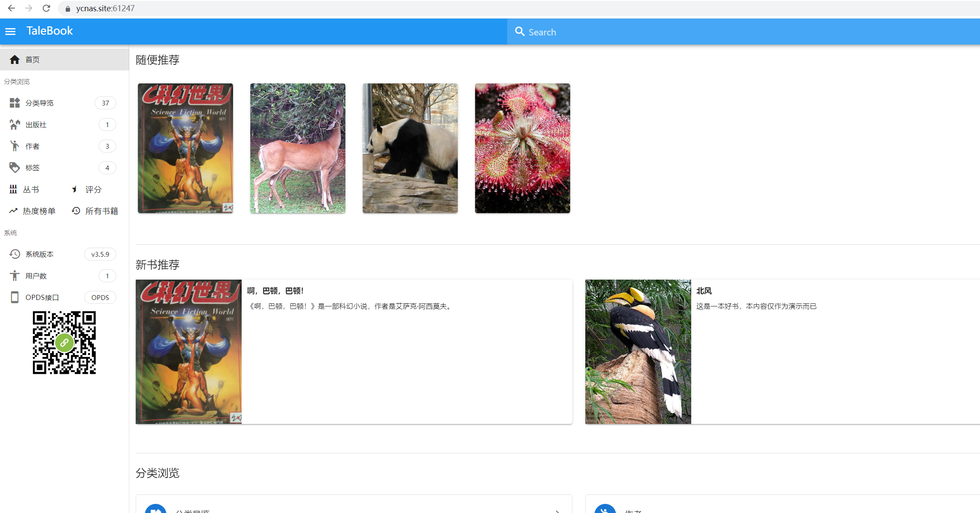The width and height of the screenshot is (980, 513).
Task: Open 分类导览 category navigation
Action: coord(39,103)
